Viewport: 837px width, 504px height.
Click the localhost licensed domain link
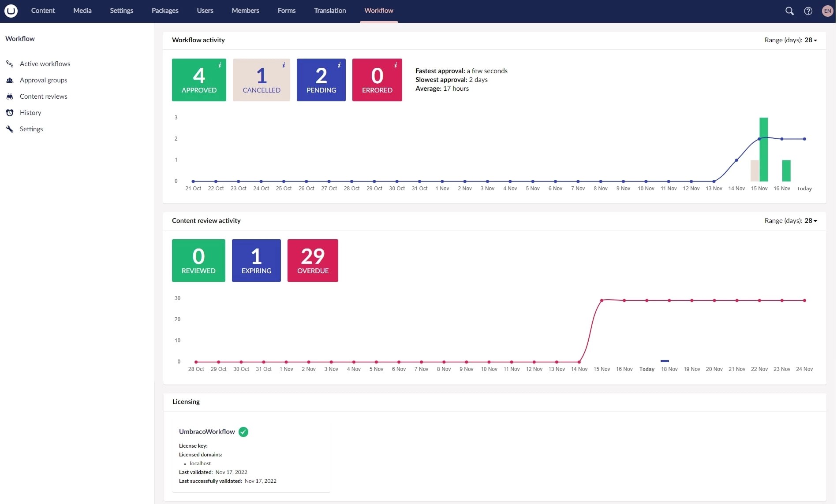pos(200,463)
